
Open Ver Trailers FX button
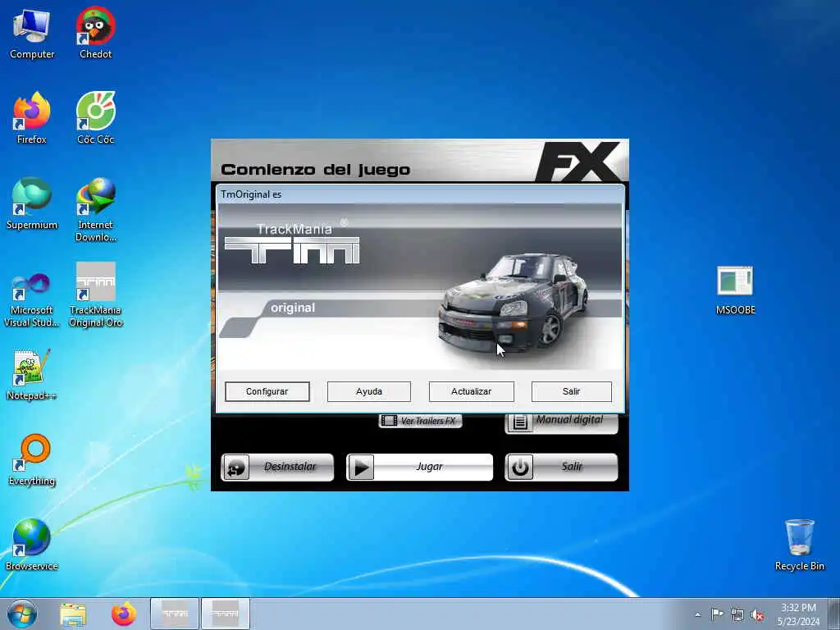tap(421, 421)
